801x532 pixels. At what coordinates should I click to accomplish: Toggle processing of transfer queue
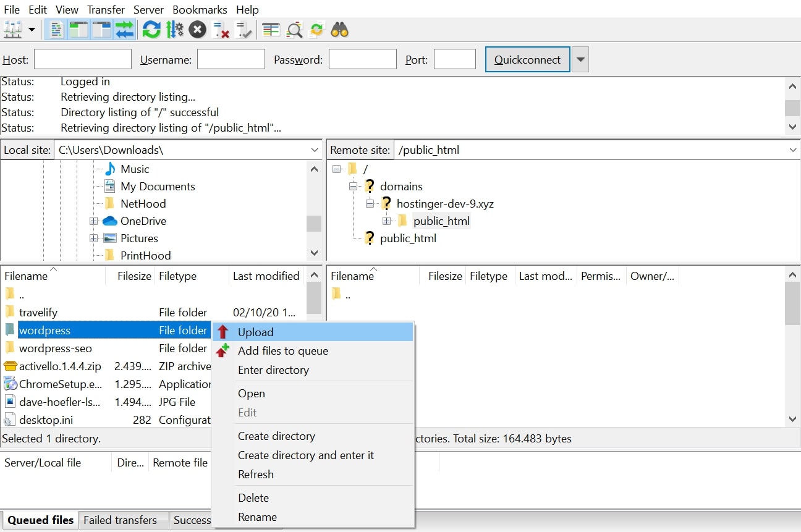coord(174,29)
